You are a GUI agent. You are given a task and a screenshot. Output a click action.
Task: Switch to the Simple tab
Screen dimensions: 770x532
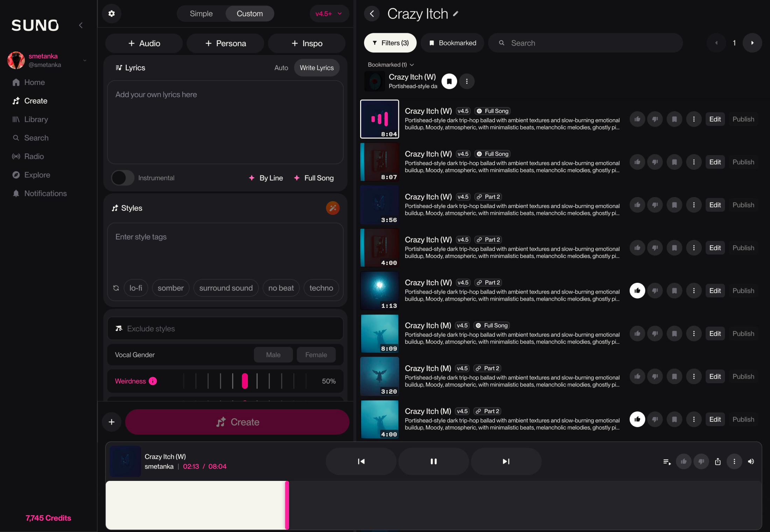click(201, 14)
